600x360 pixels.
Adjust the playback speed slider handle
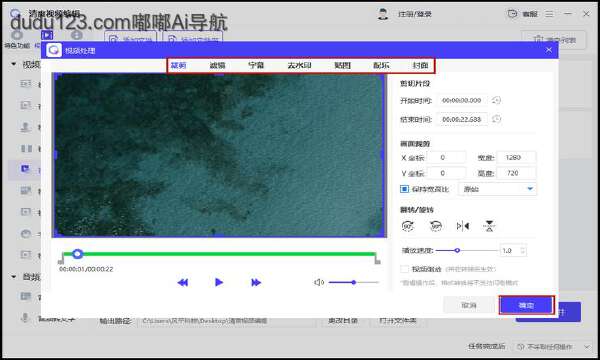click(x=457, y=251)
